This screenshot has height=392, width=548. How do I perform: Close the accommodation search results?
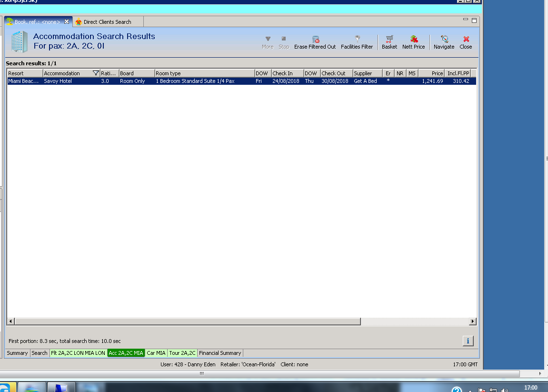coord(466,42)
